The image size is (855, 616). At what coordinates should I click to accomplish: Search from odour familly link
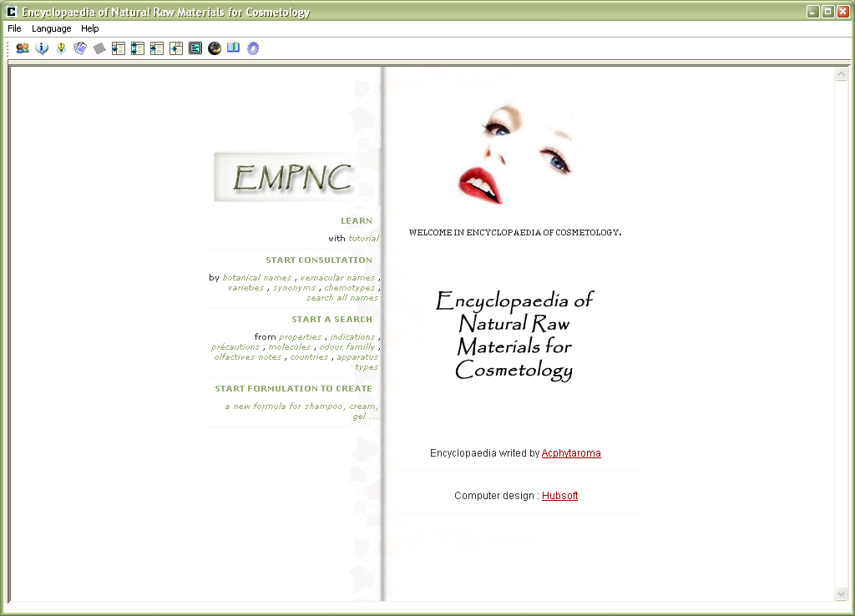(x=347, y=346)
